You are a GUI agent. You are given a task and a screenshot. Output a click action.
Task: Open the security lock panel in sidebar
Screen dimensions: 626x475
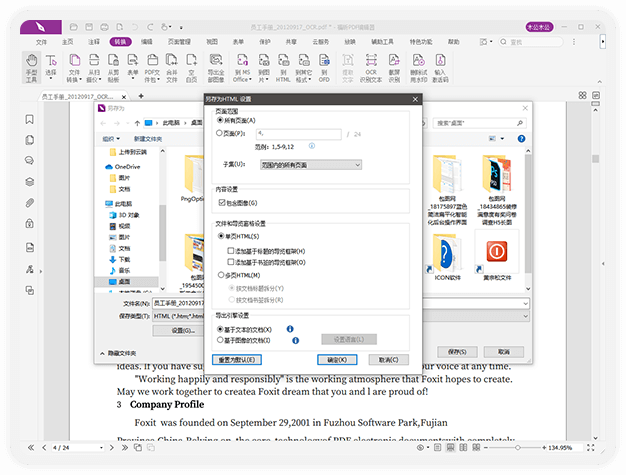(x=30, y=223)
